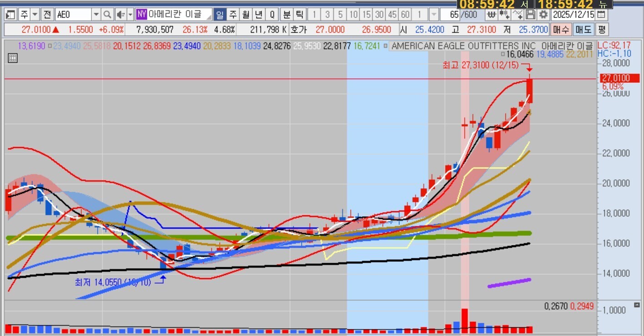Viewport: 644px width, 336px height.
Task: Click the speaker sound alert icon
Action: click(121, 15)
